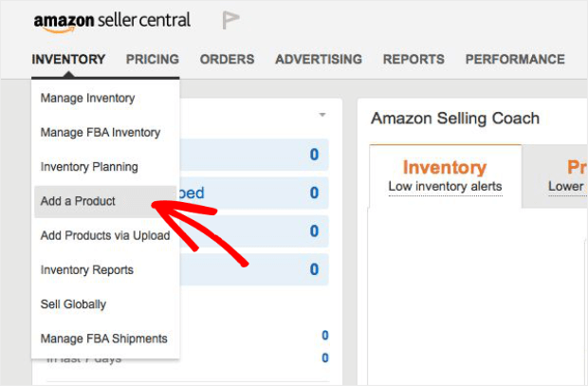Open the PERFORMANCE menu
The width and height of the screenshot is (588, 386).
[515, 59]
